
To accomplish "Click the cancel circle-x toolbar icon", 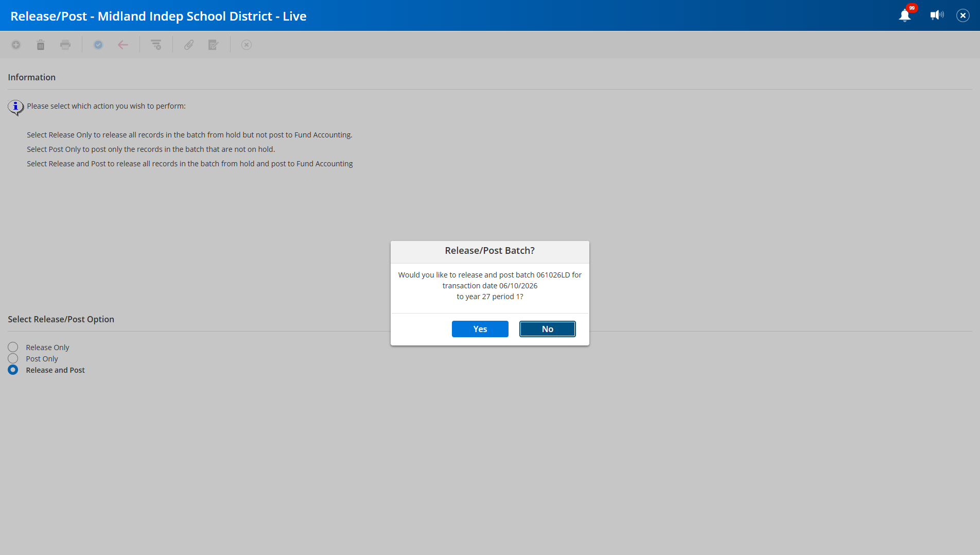I will [x=247, y=45].
